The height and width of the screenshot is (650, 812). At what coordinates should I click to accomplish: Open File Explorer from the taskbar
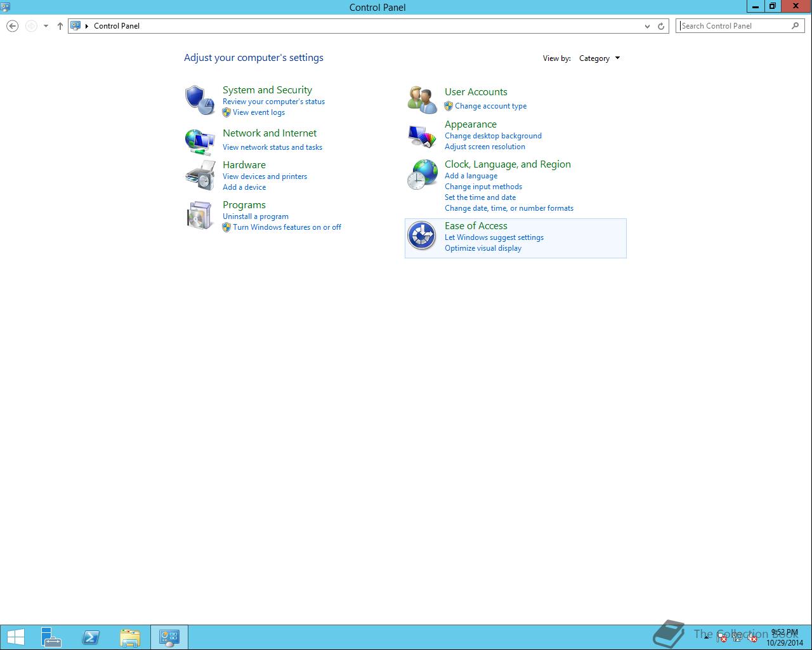click(130, 637)
